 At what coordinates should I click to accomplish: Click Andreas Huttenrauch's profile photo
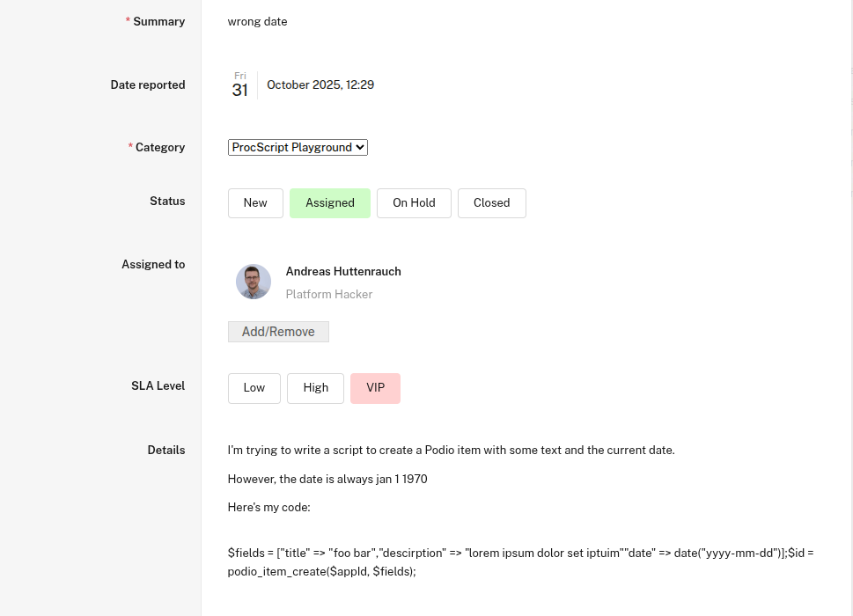coord(254,282)
